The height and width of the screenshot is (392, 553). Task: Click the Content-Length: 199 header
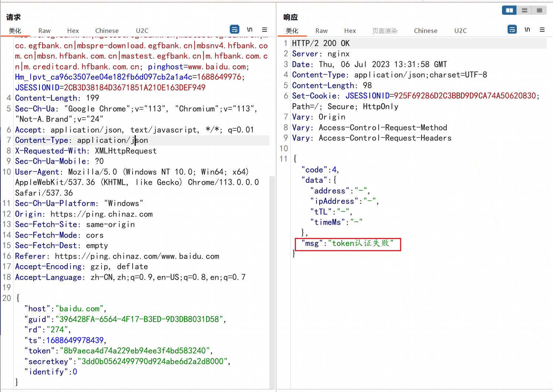pos(57,98)
